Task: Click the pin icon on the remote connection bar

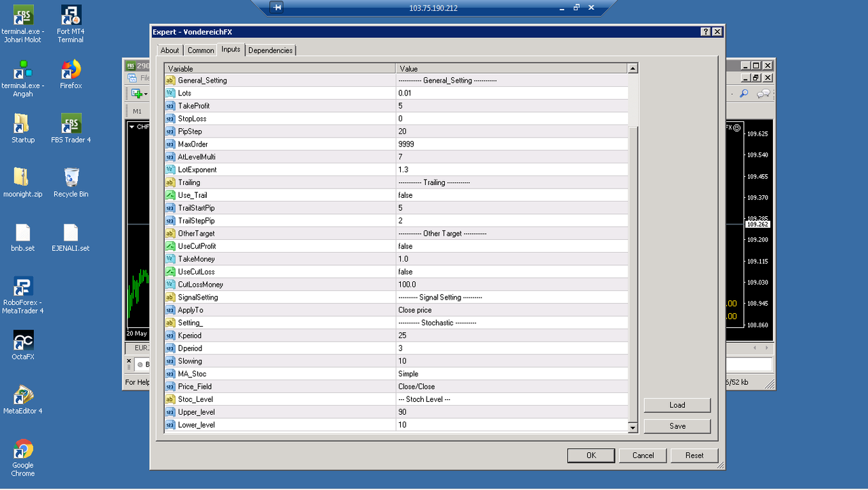Action: click(277, 8)
